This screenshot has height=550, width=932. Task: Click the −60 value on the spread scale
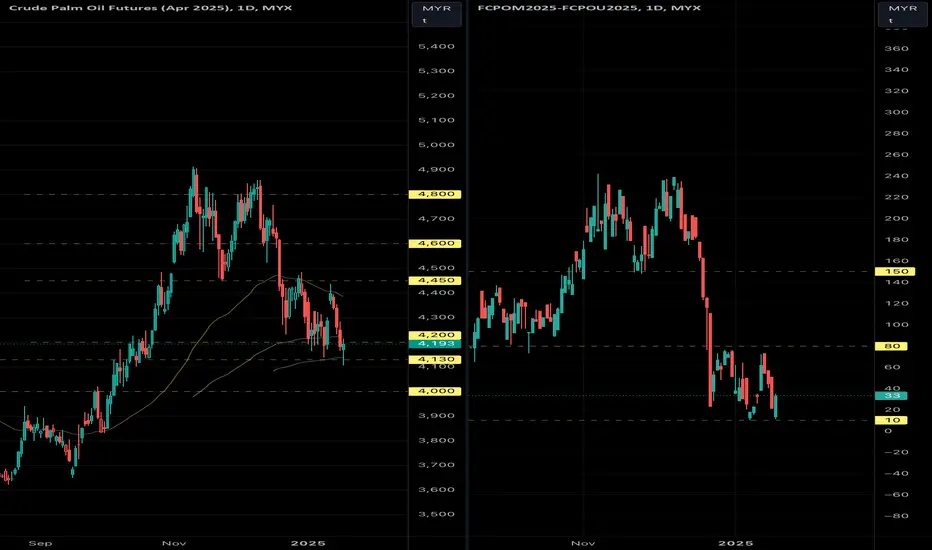click(x=896, y=495)
